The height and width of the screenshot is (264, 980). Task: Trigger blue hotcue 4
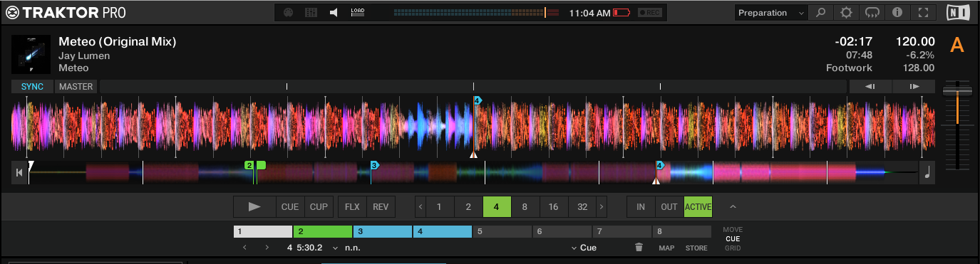tap(443, 231)
